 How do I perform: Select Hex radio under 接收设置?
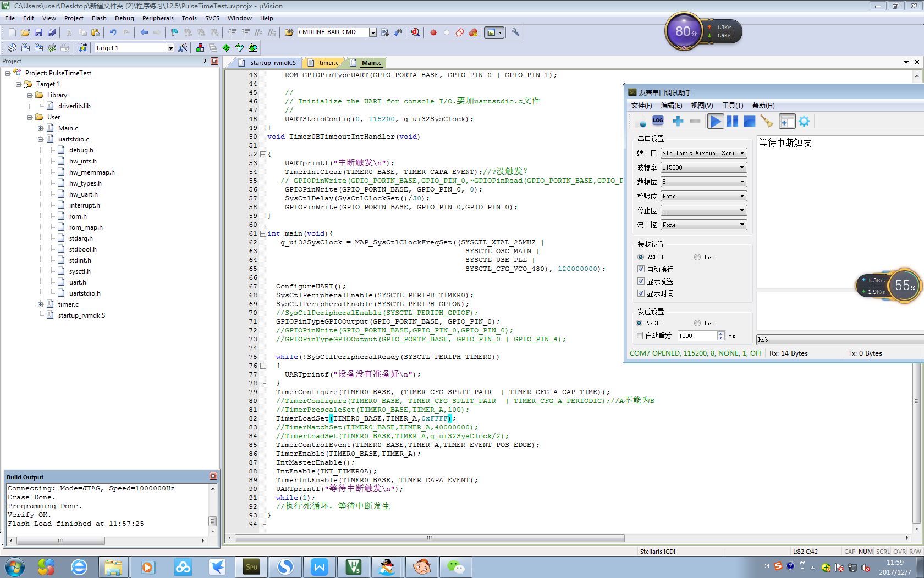coord(697,257)
